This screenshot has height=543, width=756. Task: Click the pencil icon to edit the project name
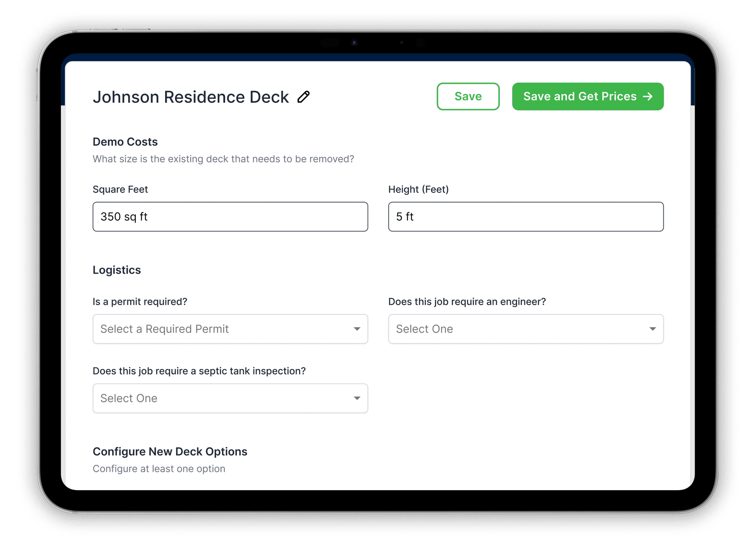point(303,97)
